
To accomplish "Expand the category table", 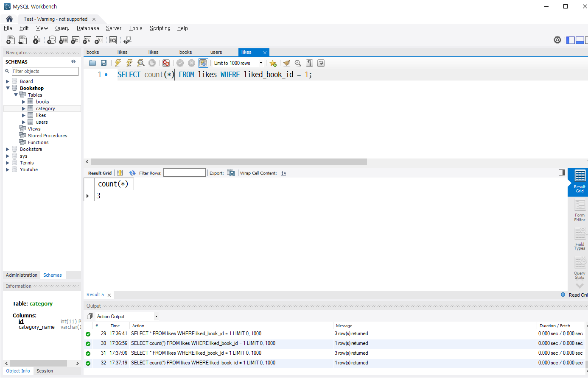I will (24, 108).
